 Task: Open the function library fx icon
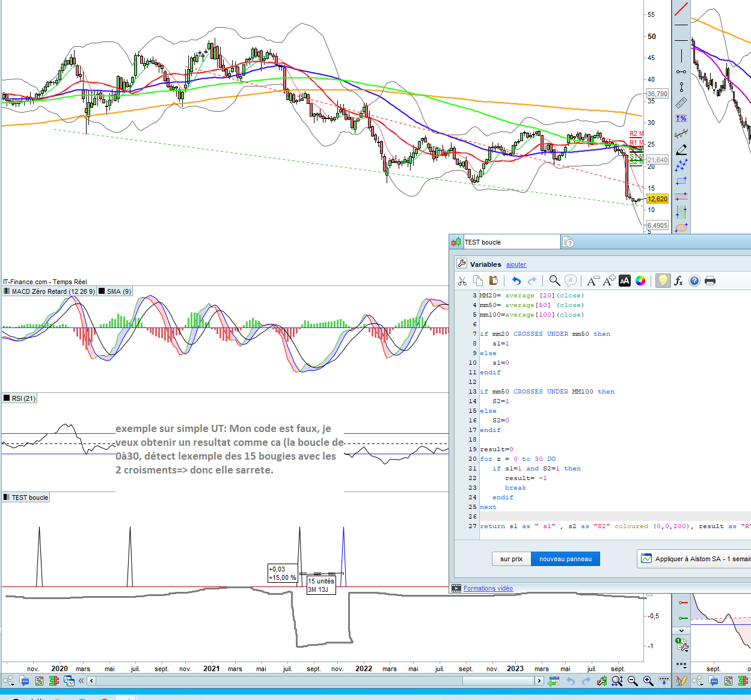678,281
